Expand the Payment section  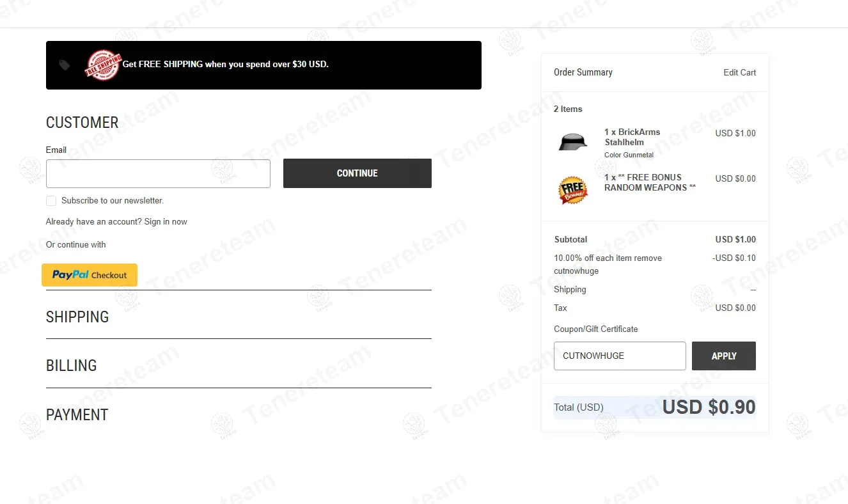click(x=77, y=415)
